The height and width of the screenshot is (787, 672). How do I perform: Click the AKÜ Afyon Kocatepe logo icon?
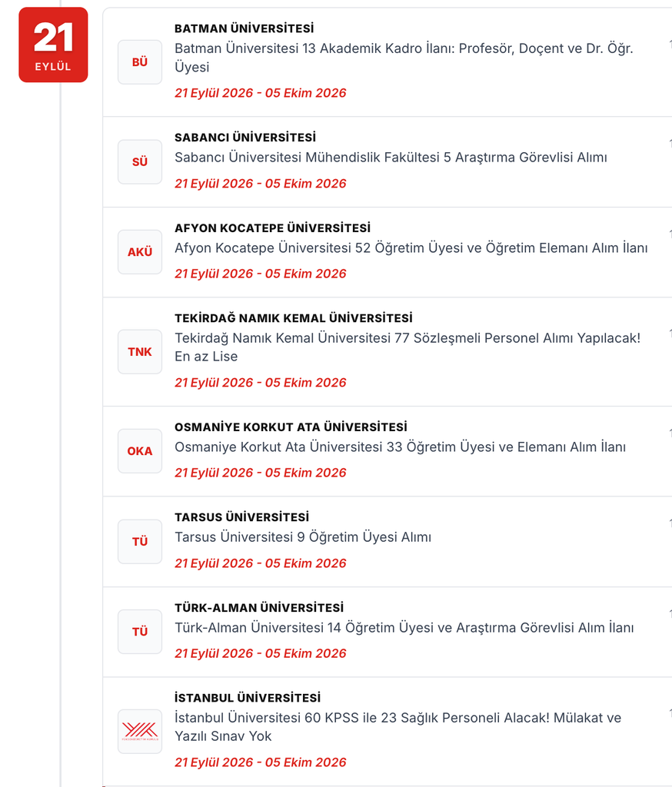point(140,252)
